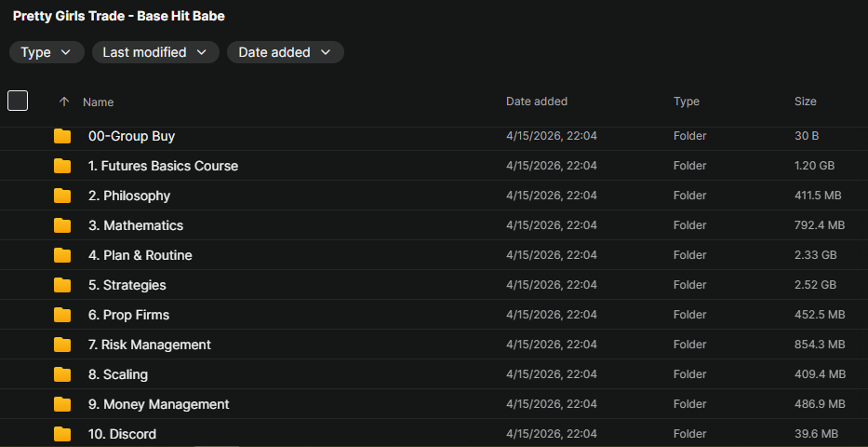Click the Type column header
The image size is (868, 447).
[687, 102]
